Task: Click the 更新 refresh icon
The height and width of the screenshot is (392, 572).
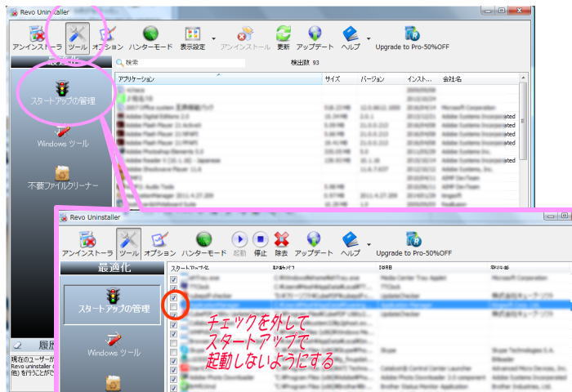Action: pyautogui.click(x=283, y=38)
